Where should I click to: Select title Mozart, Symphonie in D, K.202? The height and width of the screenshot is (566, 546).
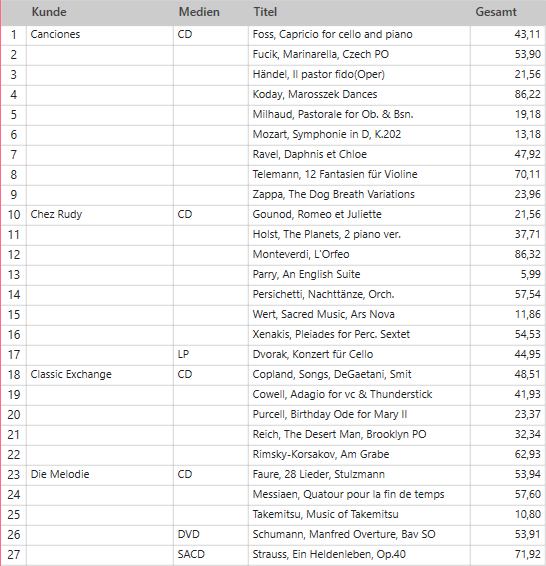359,135
